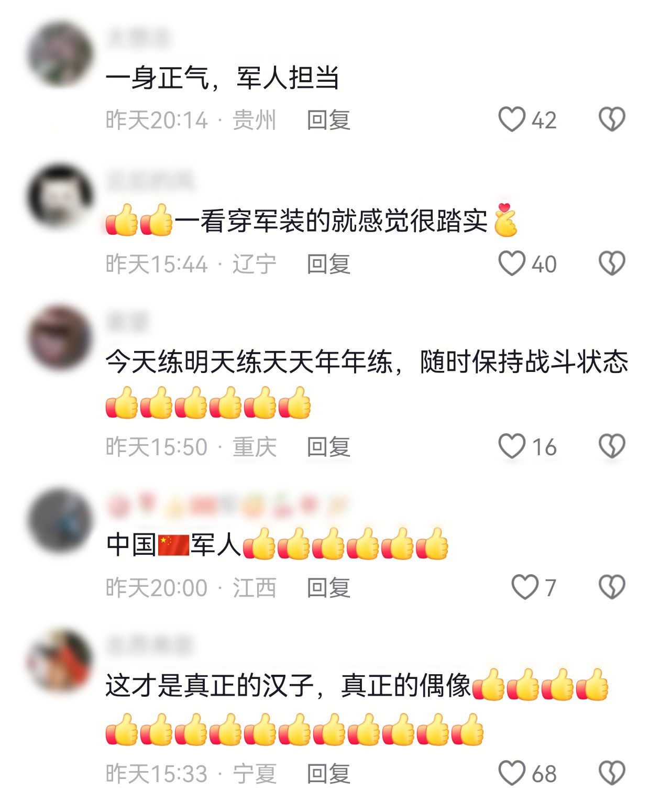
Task: Like the comment from 贵州 with 42 likes
Action: point(511,119)
